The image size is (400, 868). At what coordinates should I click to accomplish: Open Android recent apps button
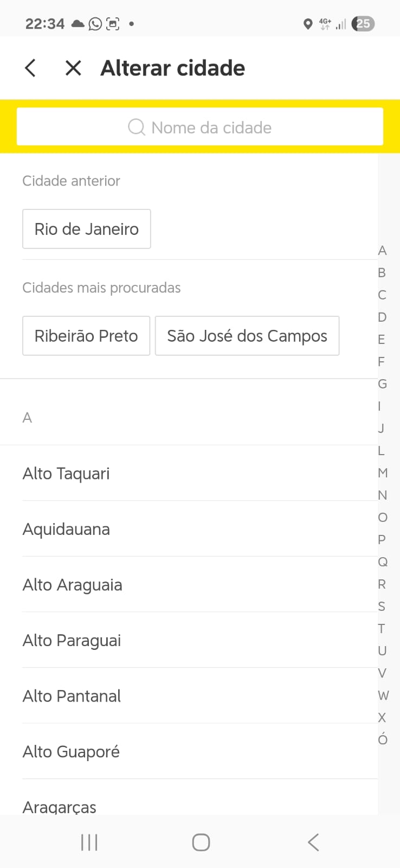tap(89, 843)
